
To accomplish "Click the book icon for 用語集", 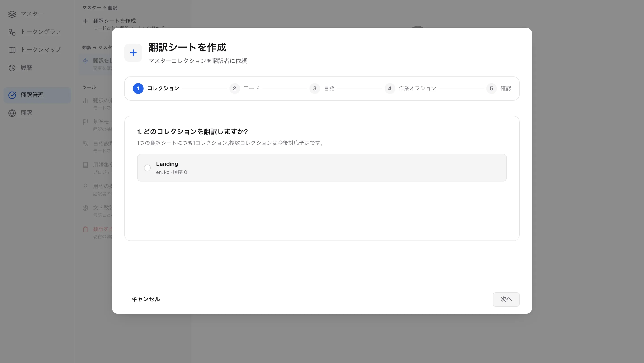I will coord(85,165).
